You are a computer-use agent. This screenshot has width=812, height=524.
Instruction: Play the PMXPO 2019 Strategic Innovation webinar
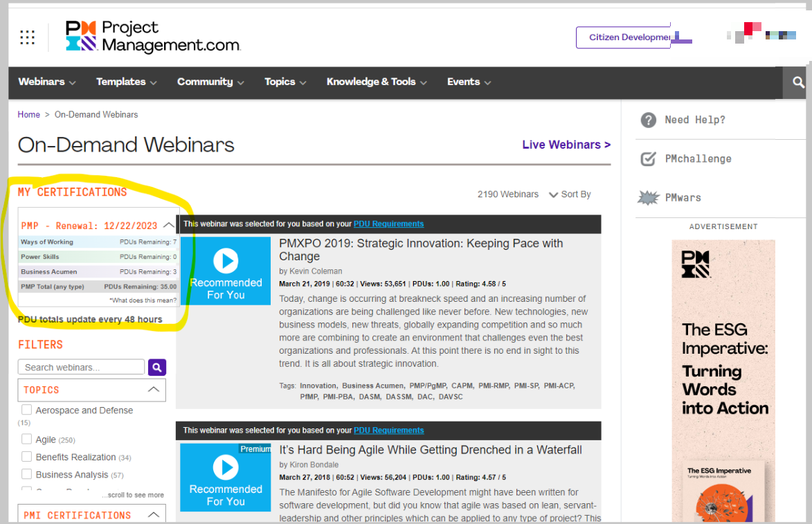tap(226, 260)
